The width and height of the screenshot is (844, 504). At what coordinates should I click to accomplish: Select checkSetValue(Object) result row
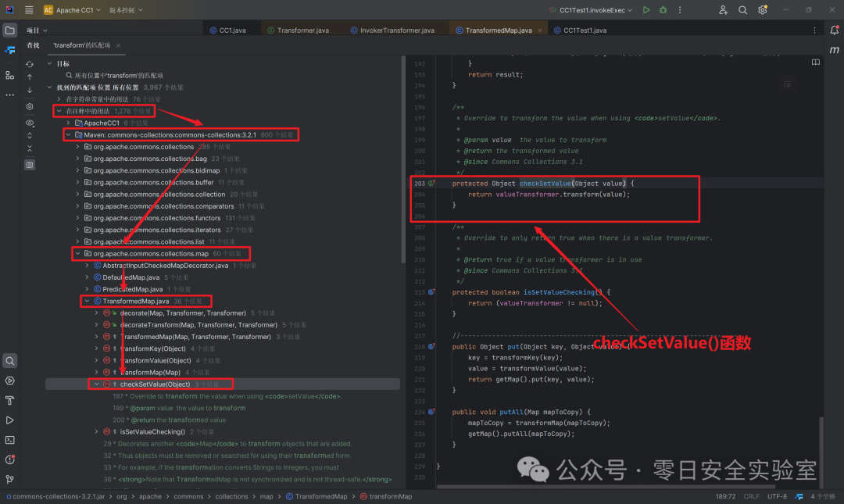coord(222,384)
